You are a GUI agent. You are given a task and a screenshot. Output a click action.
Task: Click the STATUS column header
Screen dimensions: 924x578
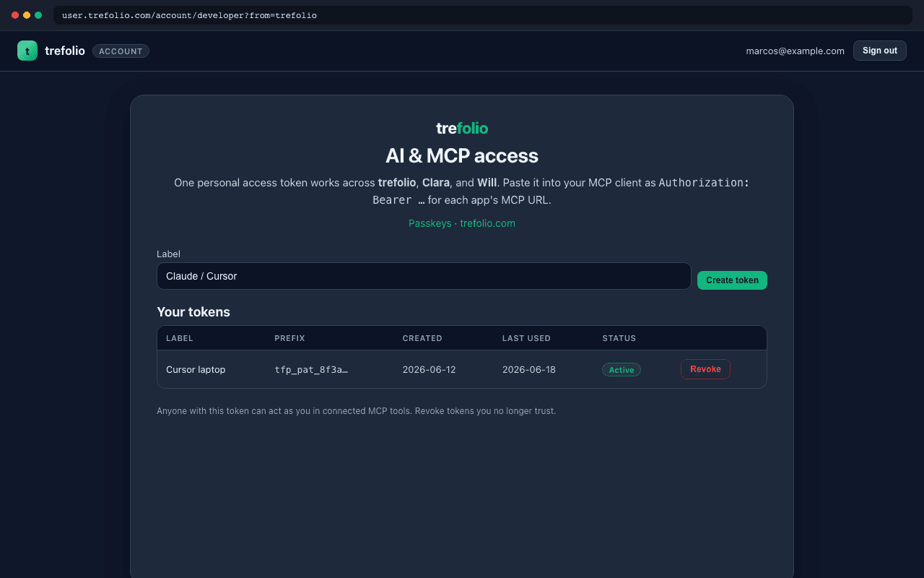[x=619, y=338]
